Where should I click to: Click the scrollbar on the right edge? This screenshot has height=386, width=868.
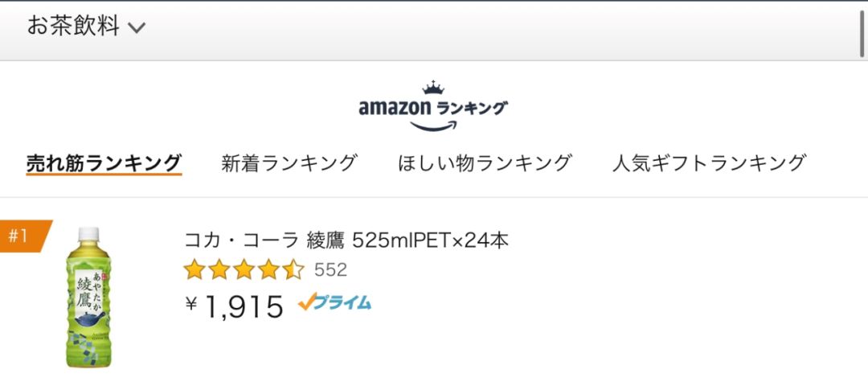coord(862,32)
